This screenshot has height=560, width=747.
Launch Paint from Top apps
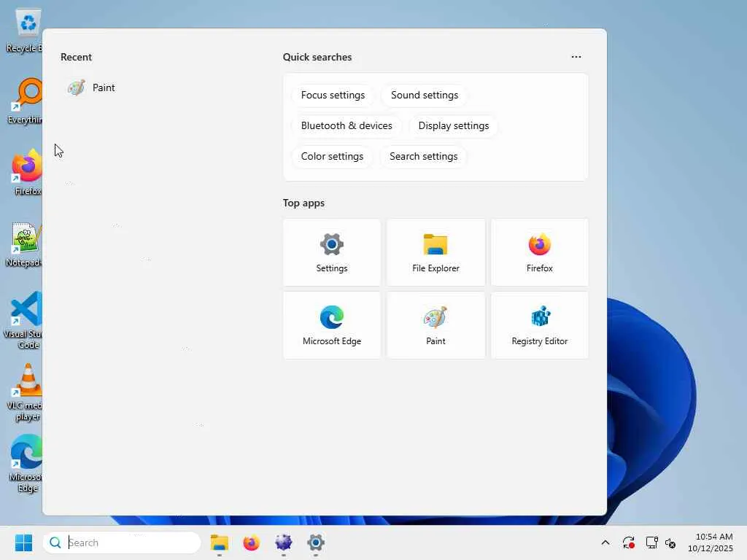[436, 325]
